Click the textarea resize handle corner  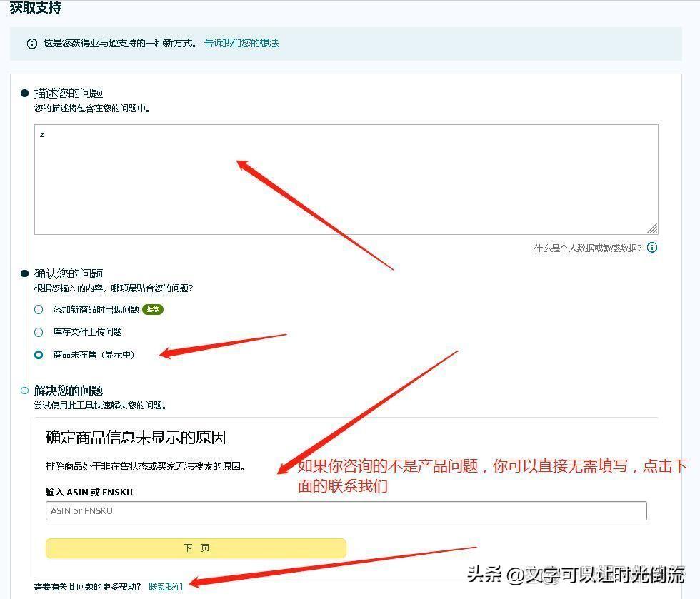tap(652, 228)
